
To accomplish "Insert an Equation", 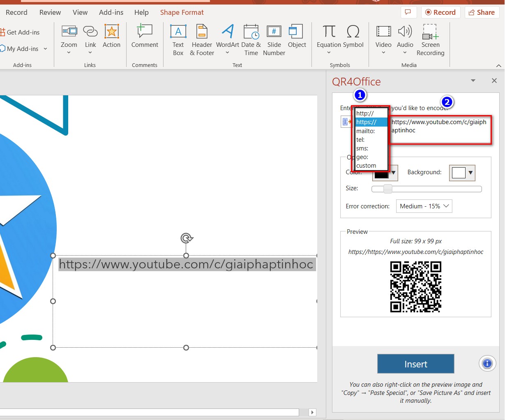I will (329, 39).
